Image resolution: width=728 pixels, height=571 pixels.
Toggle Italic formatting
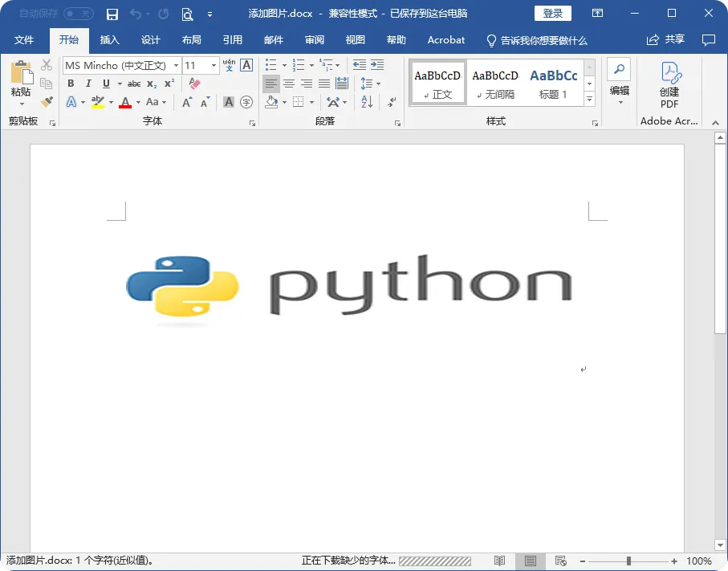coord(88,84)
